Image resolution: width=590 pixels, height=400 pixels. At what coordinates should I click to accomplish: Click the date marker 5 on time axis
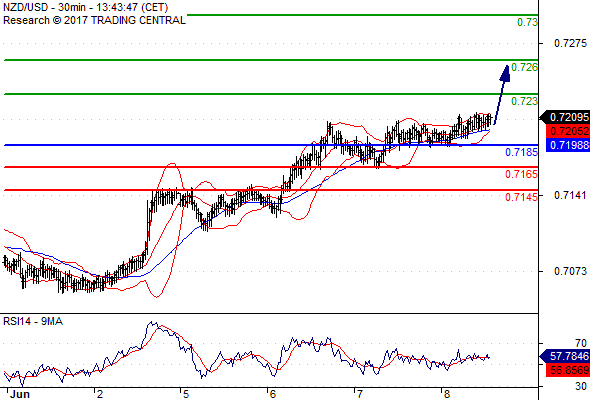186,394
